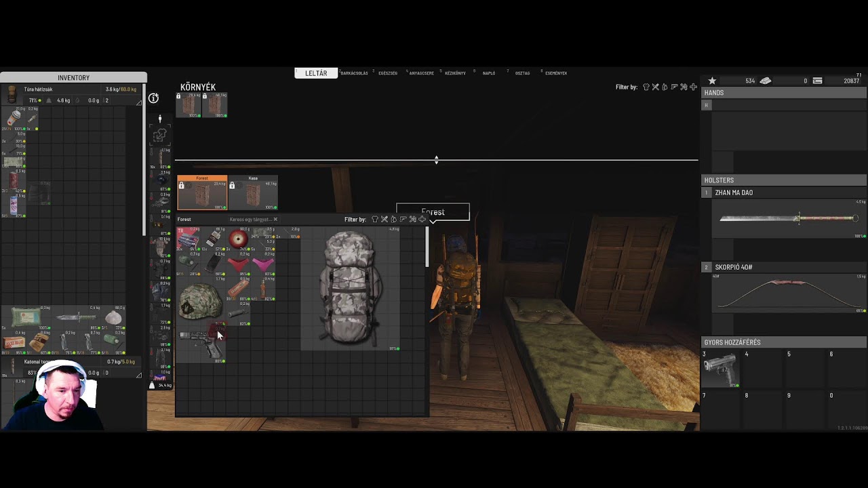Click the left inventory panel scrollbar
This screenshot has height=488, width=868.
click(x=144, y=160)
